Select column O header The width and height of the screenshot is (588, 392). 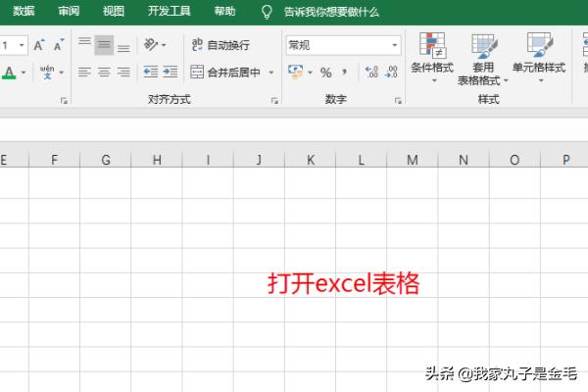point(514,160)
